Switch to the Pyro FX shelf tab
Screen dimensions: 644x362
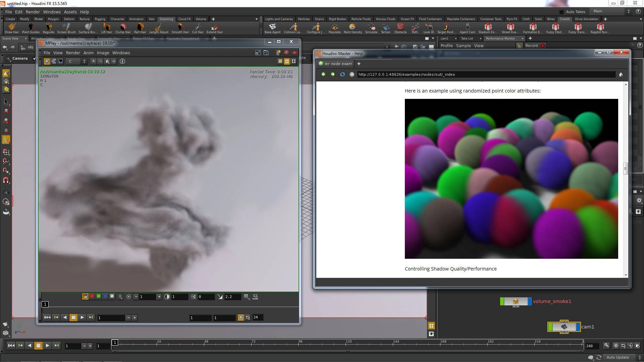[x=512, y=19]
